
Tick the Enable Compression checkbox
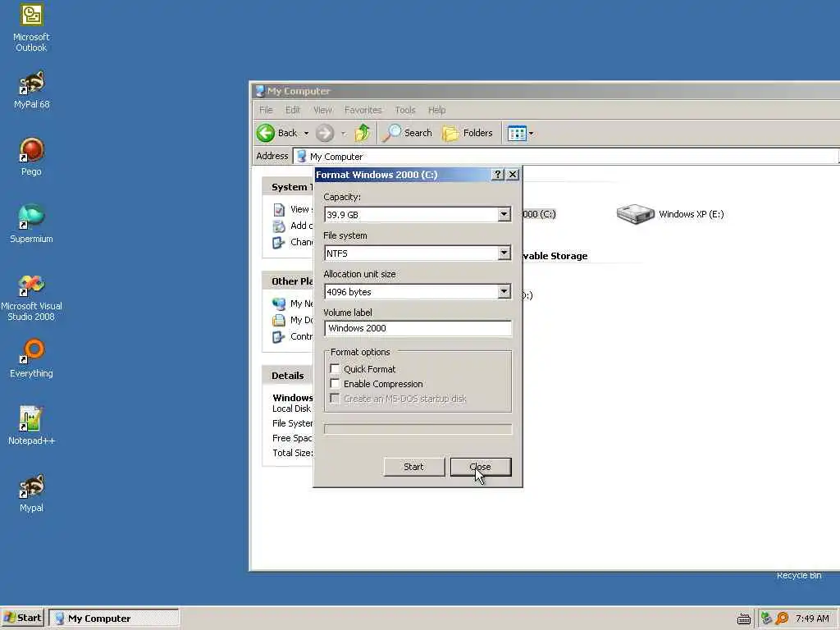tap(335, 384)
